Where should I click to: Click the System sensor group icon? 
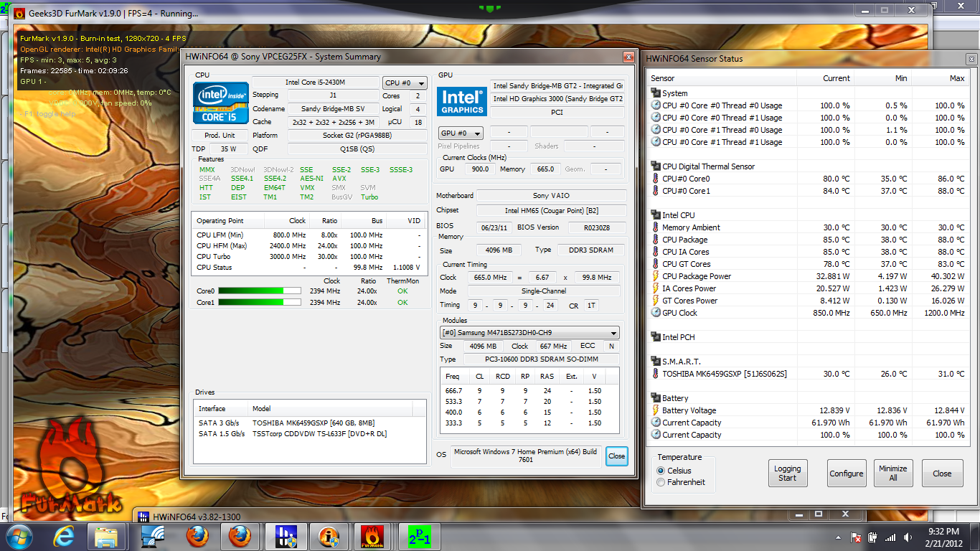[656, 93]
